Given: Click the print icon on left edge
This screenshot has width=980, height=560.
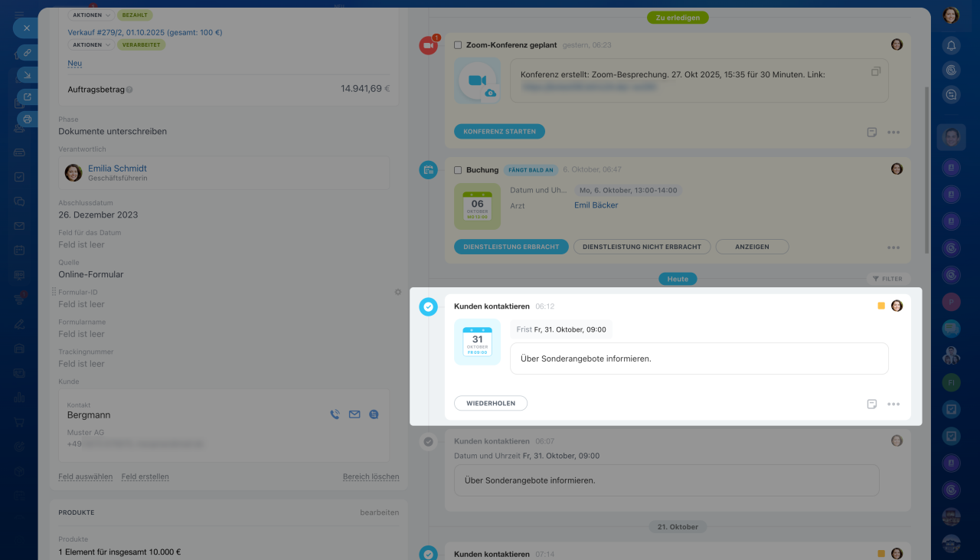Looking at the screenshot, I should (28, 120).
